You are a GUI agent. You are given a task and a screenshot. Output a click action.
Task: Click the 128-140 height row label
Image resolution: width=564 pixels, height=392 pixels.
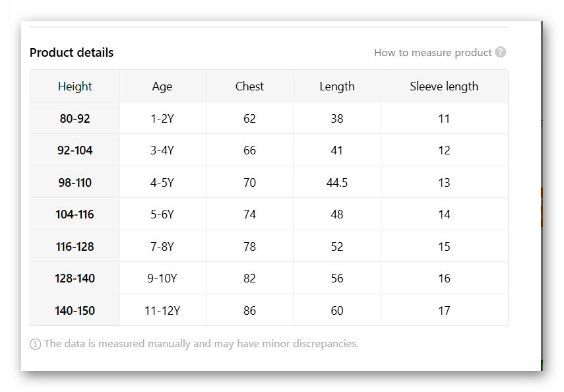point(75,278)
